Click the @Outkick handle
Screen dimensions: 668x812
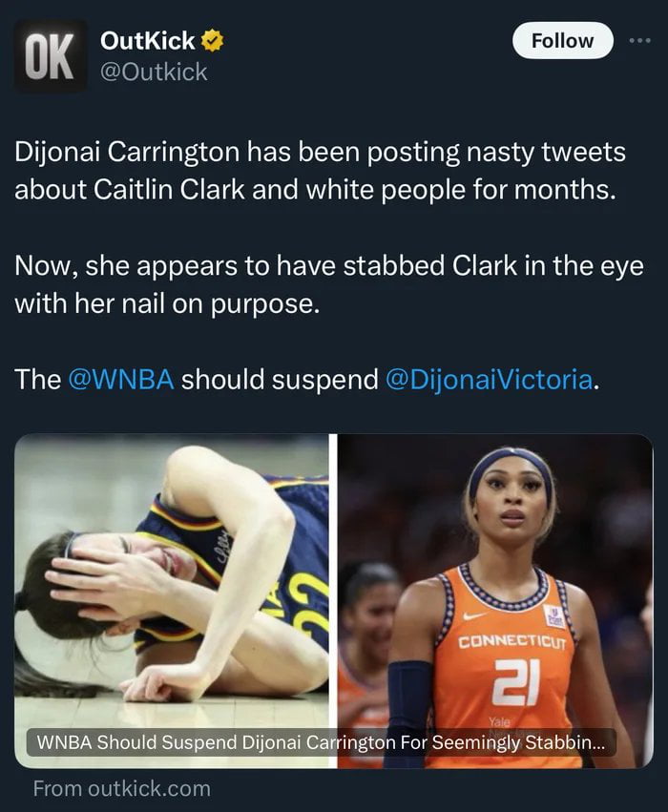click(154, 72)
